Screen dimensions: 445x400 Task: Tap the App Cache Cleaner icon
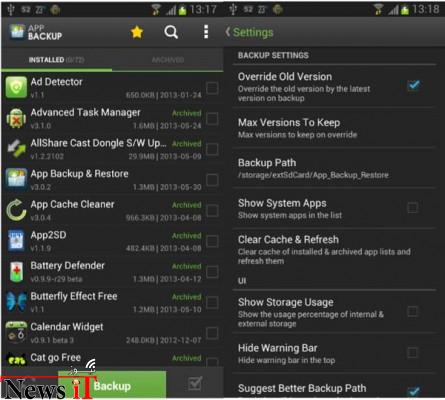[x=16, y=210]
